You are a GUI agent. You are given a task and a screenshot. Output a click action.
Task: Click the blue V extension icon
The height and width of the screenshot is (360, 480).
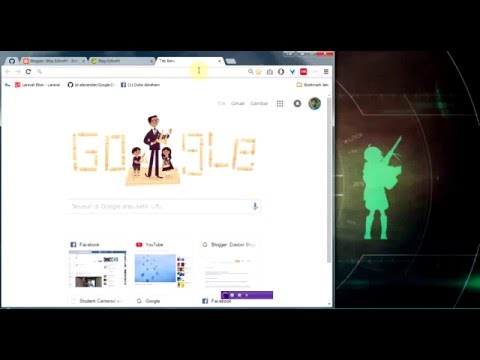point(292,72)
